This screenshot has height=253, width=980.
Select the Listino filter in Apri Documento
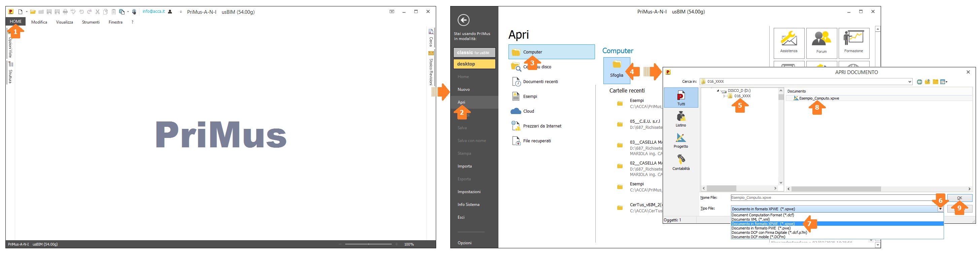tap(681, 119)
